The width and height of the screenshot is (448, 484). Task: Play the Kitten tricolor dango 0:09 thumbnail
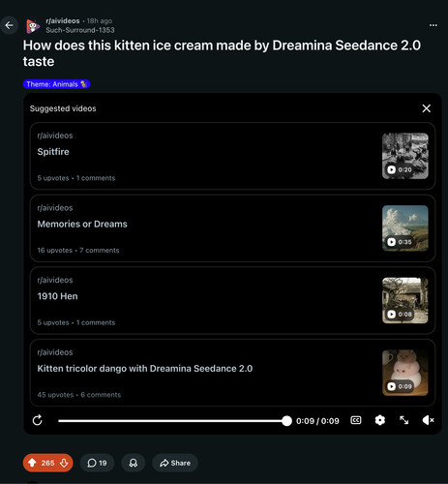[405, 373]
